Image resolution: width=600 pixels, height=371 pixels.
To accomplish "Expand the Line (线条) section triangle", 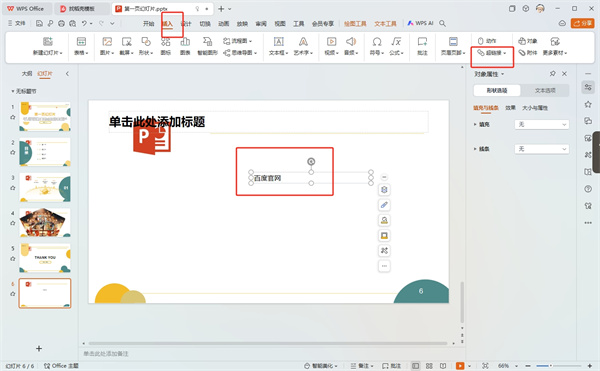I will (475, 149).
